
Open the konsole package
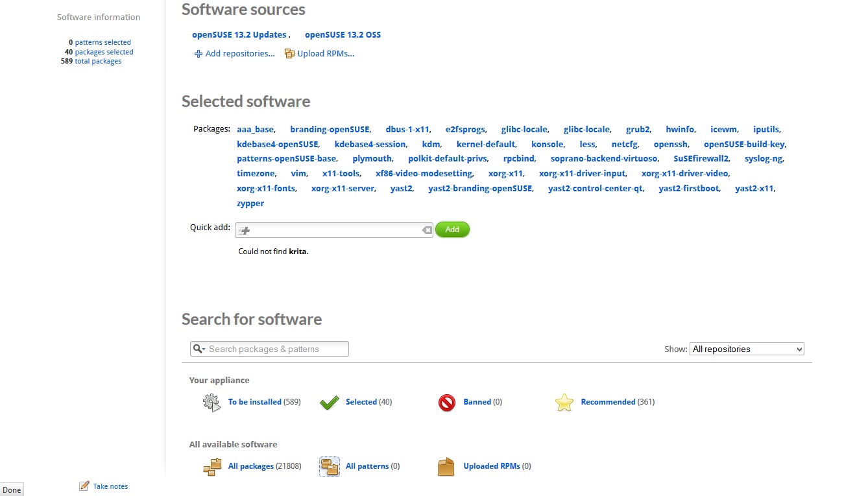pyautogui.click(x=548, y=145)
